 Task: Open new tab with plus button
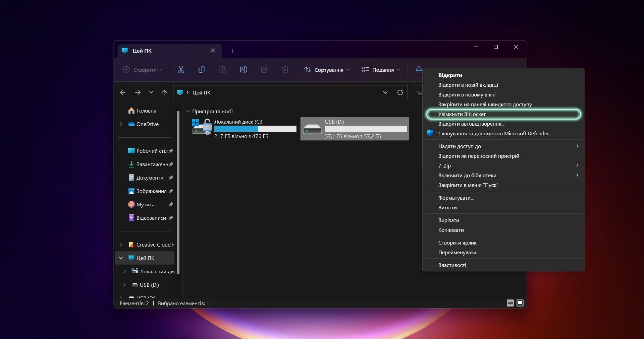point(233,51)
